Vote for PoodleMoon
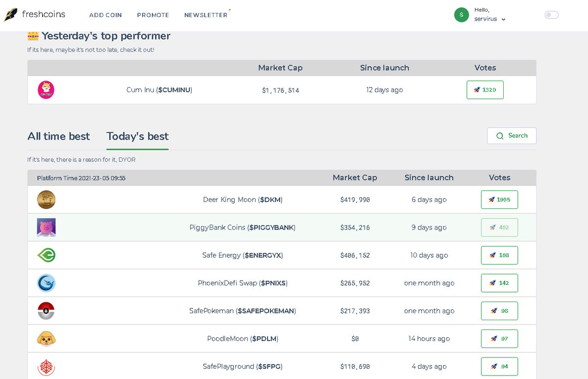Screen dimensions: 588x379 [x=499, y=338]
